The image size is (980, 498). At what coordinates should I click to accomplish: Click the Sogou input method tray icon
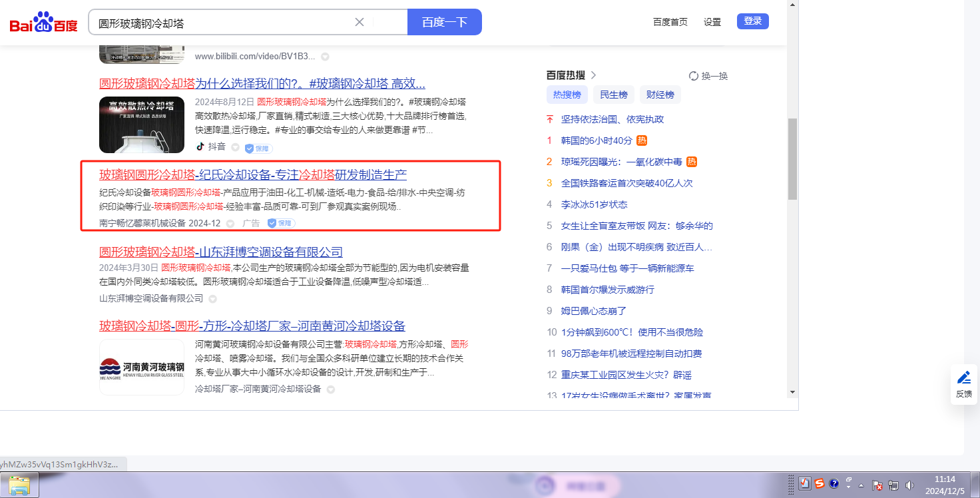pyautogui.click(x=820, y=484)
